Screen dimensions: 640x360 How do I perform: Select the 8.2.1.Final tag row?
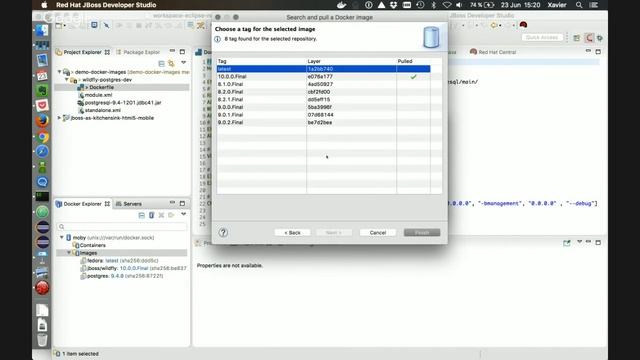point(323,100)
